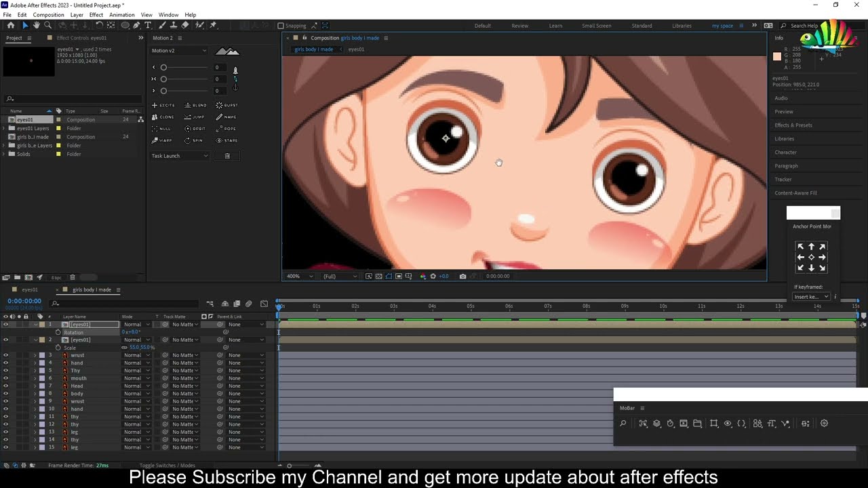Run the Motion 2 Jump tool

[x=195, y=117]
